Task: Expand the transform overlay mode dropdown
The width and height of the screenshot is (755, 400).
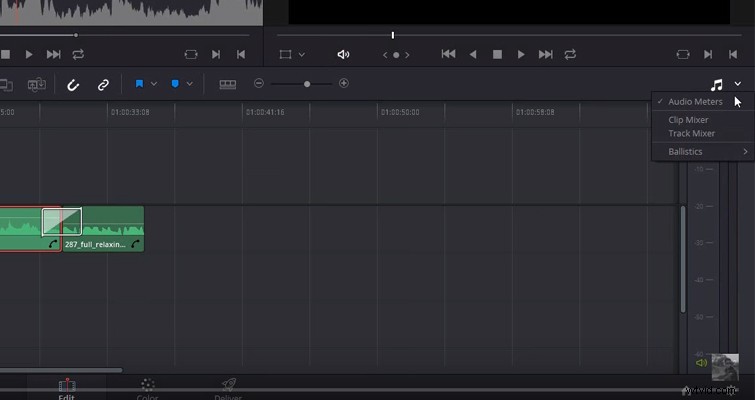Action: [302, 55]
